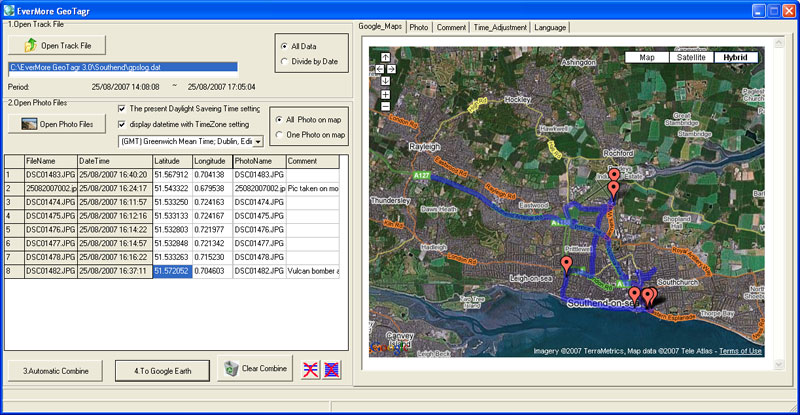Switch map view to Satellite
800x415 pixels.
click(691, 58)
